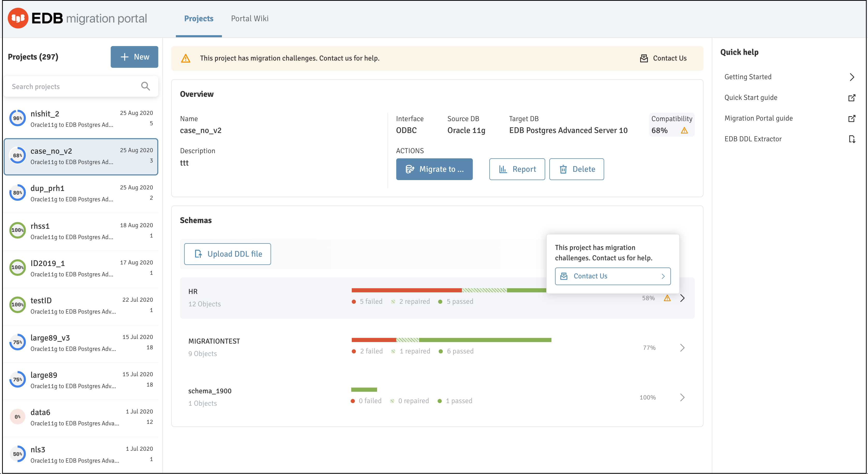
Task: Open the Migrate to dropdown button
Action: click(434, 169)
